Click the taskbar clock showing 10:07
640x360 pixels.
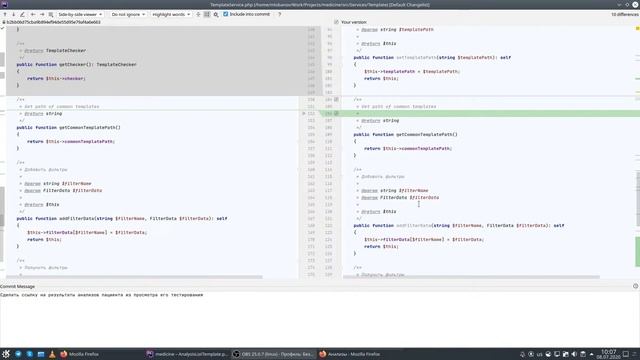[609, 354]
